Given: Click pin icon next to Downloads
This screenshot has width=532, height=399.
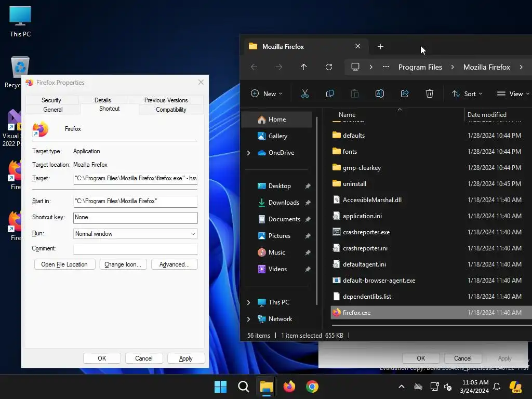Looking at the screenshot, I should (308, 203).
